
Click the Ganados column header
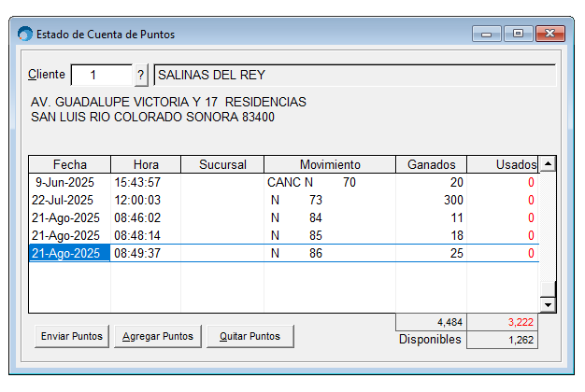coord(431,164)
